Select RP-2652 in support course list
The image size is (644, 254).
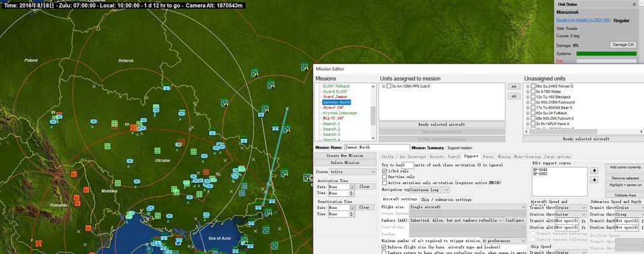click(x=539, y=174)
